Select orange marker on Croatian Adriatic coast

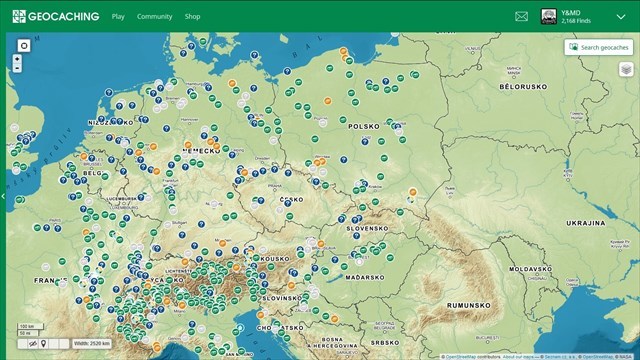point(260,315)
